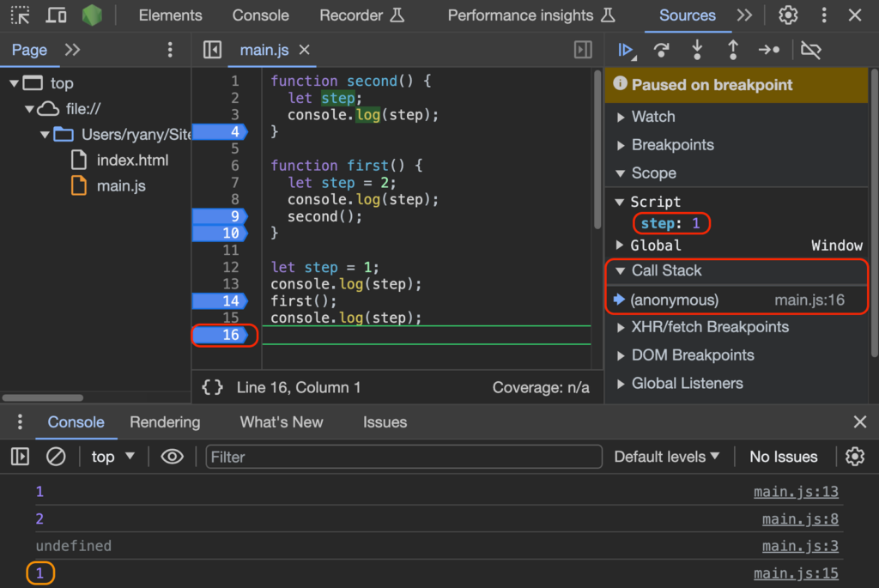
Task: Resume script execution
Action: click(625, 51)
